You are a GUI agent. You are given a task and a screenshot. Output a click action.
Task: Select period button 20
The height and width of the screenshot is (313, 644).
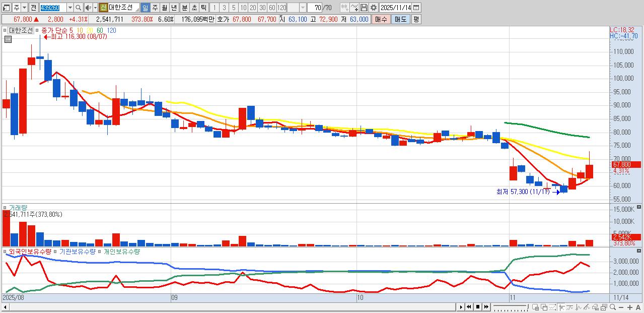(x=253, y=8)
